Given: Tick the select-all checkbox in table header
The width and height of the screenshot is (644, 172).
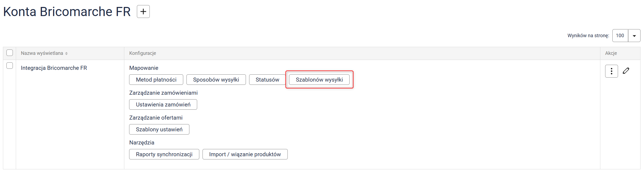Looking at the screenshot, I should point(10,53).
